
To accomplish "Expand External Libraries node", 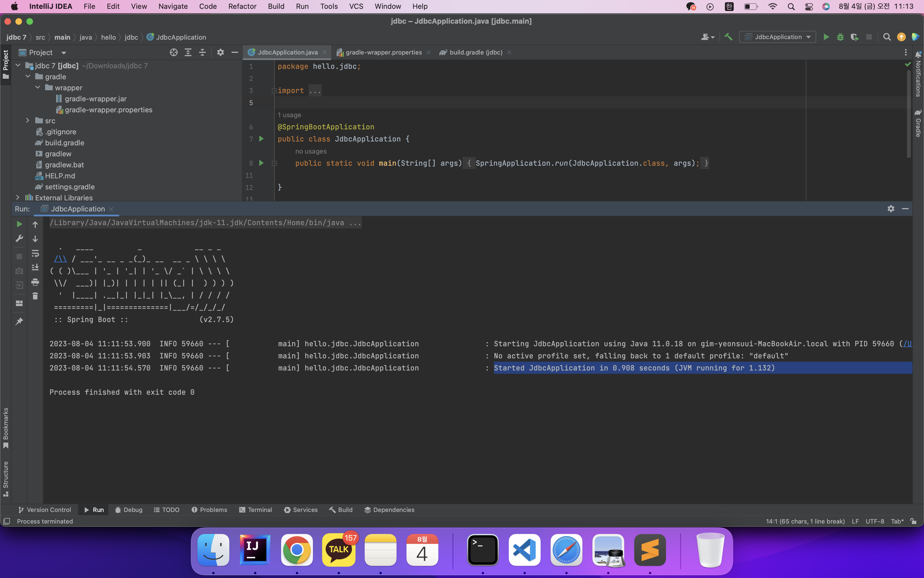I will tap(18, 198).
